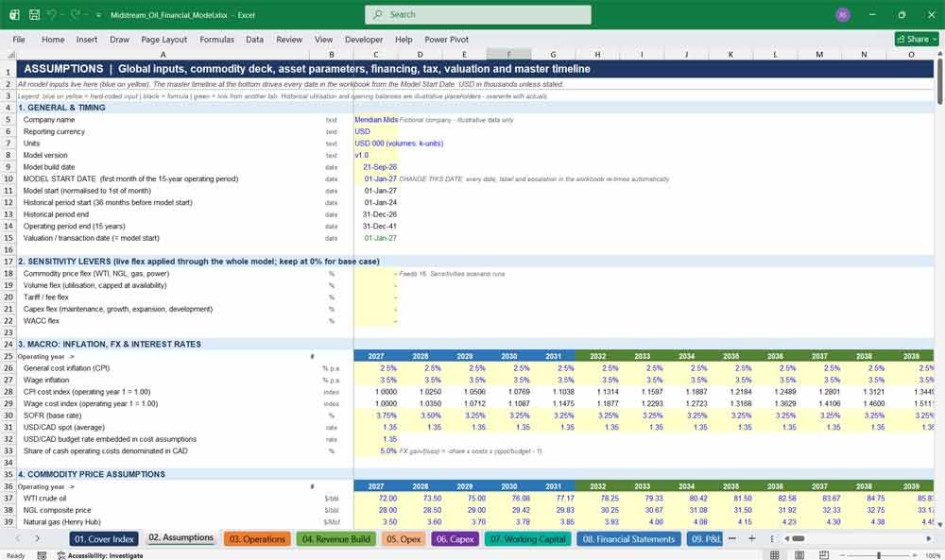This screenshot has height=560, width=945.
Task: Click the zoom slider handle
Action: click(x=879, y=555)
